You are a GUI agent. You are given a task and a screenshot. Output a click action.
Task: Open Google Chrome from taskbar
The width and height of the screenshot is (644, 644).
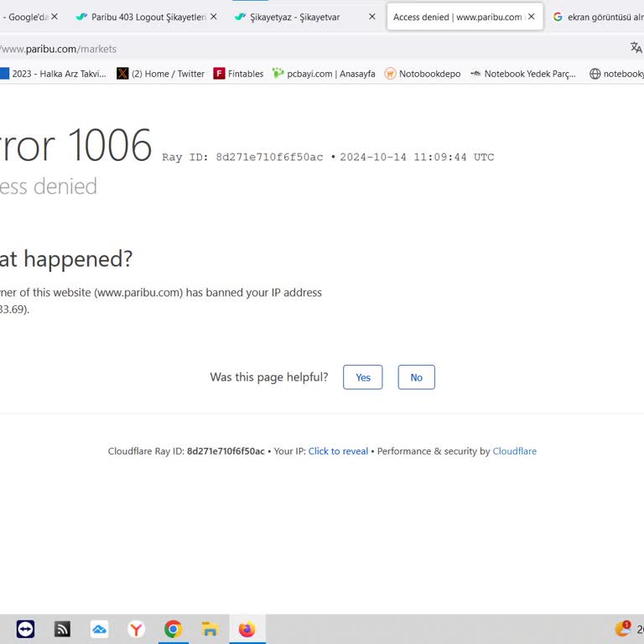pos(174,629)
